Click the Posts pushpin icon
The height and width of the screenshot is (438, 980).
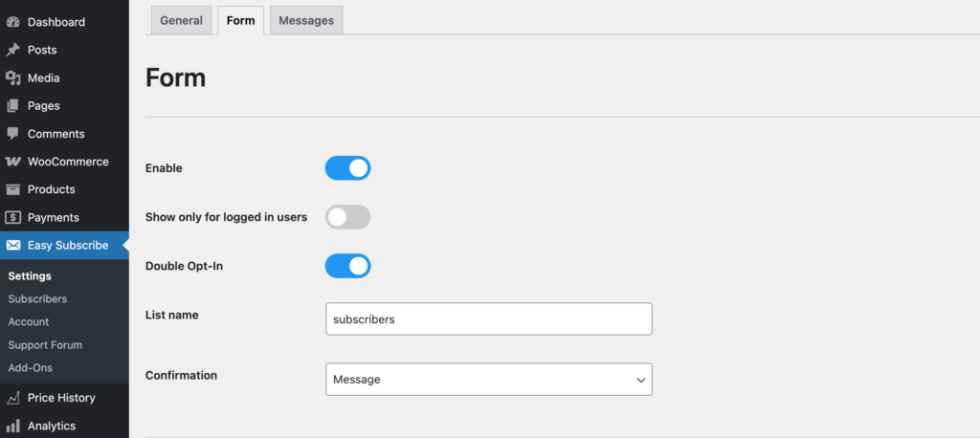coord(13,50)
